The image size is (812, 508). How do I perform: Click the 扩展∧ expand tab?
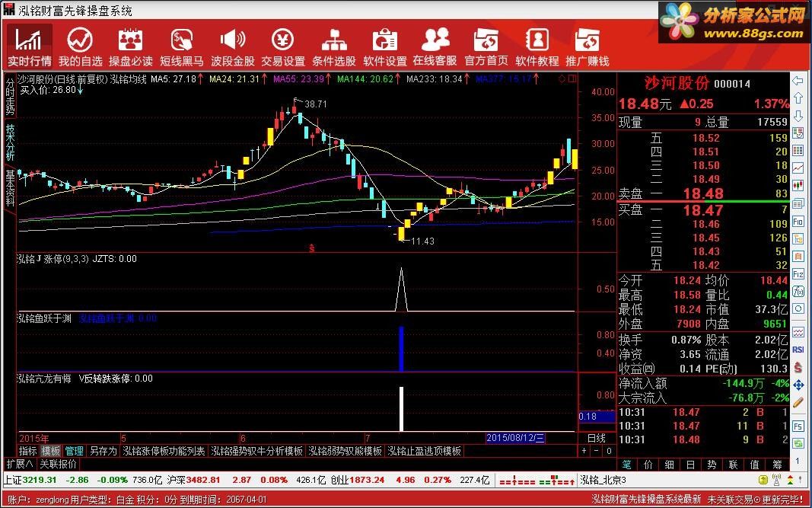(19, 463)
